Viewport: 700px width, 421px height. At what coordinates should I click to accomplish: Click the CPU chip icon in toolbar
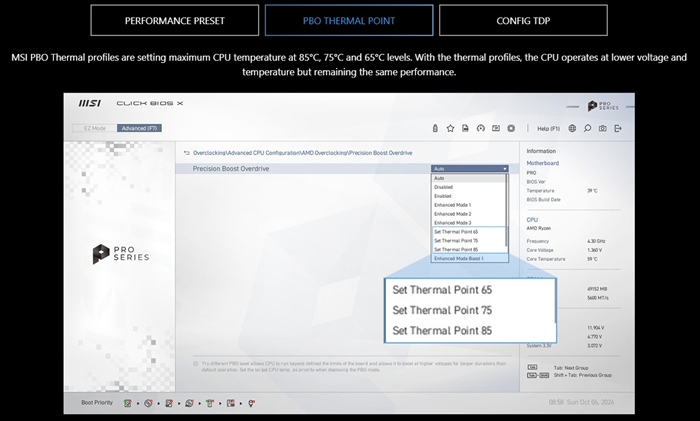pyautogui.click(x=511, y=129)
